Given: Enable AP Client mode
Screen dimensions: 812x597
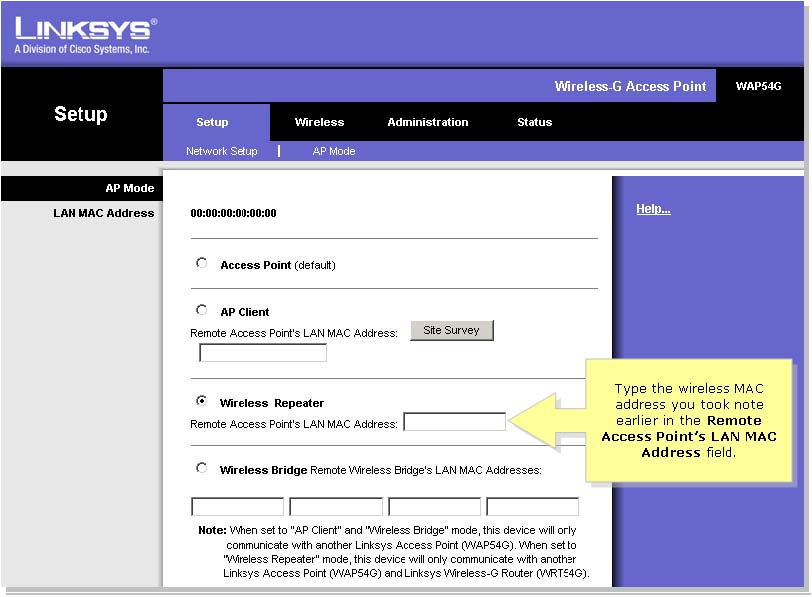Looking at the screenshot, I should coord(201,310).
